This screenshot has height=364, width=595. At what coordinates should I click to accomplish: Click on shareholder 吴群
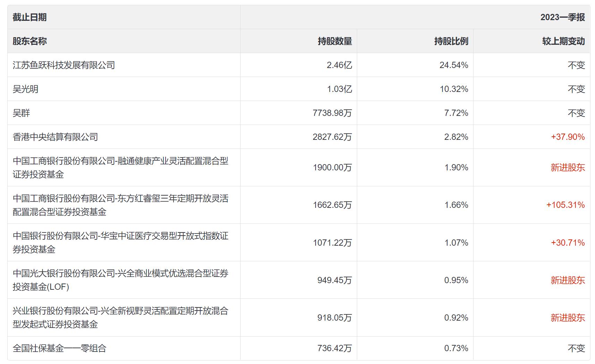tap(21, 113)
